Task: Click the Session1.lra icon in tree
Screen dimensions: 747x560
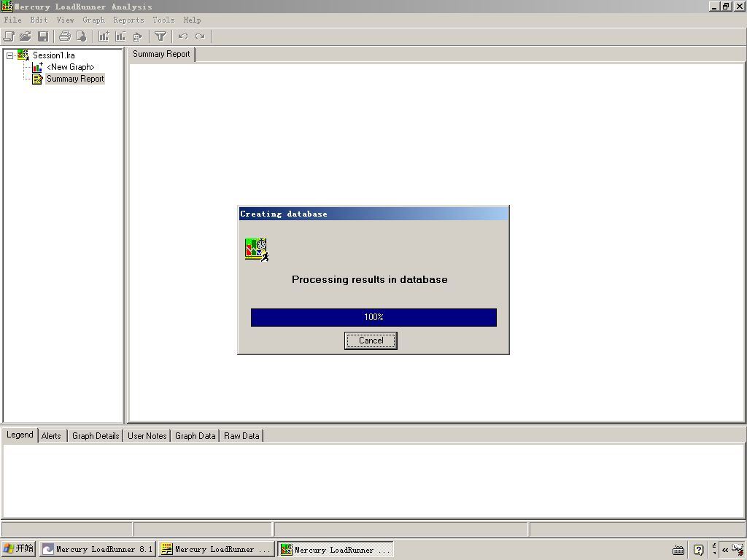Action: point(23,55)
